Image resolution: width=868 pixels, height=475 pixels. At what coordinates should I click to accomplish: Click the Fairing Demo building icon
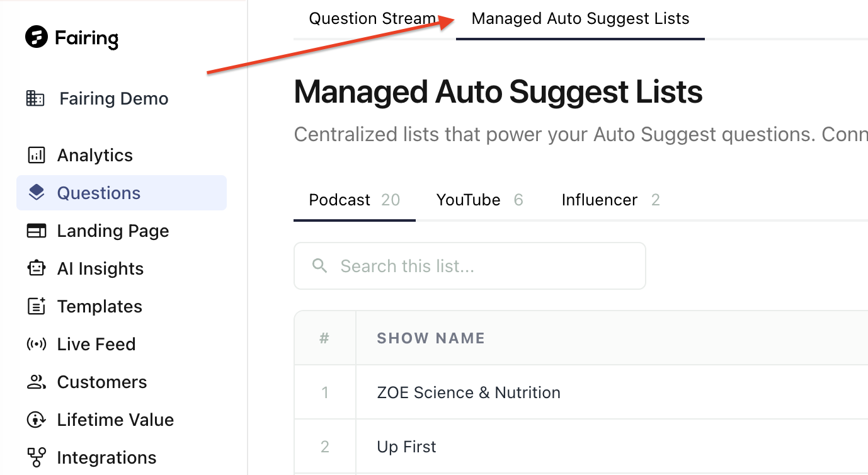pyautogui.click(x=35, y=98)
